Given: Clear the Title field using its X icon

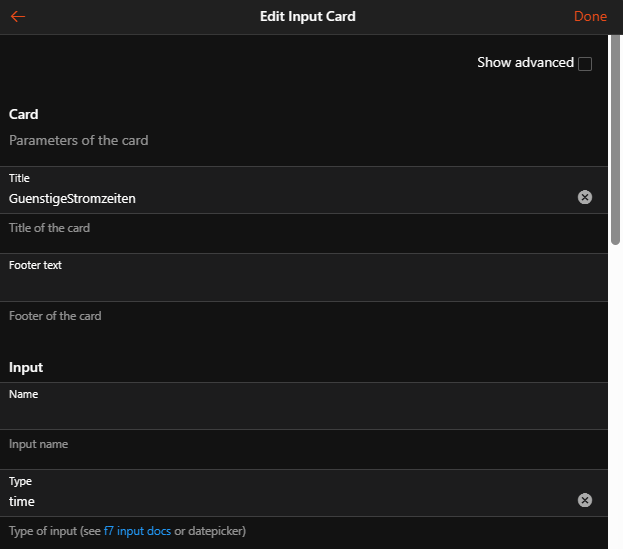Looking at the screenshot, I should [585, 197].
